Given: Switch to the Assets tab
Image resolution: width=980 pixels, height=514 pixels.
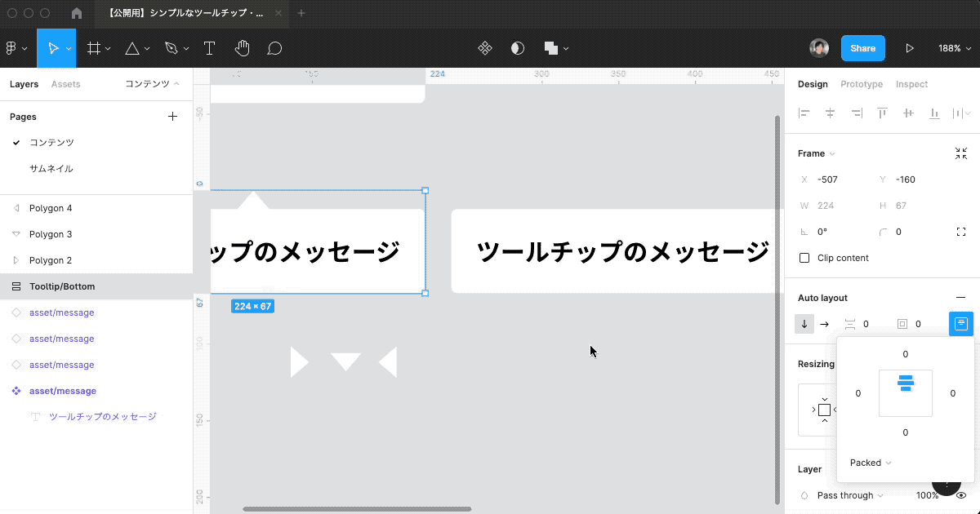Looking at the screenshot, I should (x=66, y=84).
